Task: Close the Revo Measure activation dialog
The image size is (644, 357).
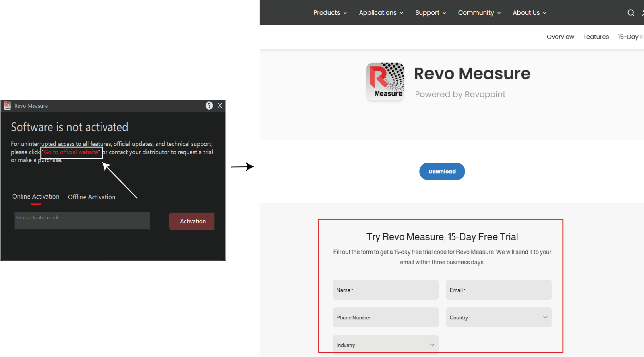Action: point(220,106)
